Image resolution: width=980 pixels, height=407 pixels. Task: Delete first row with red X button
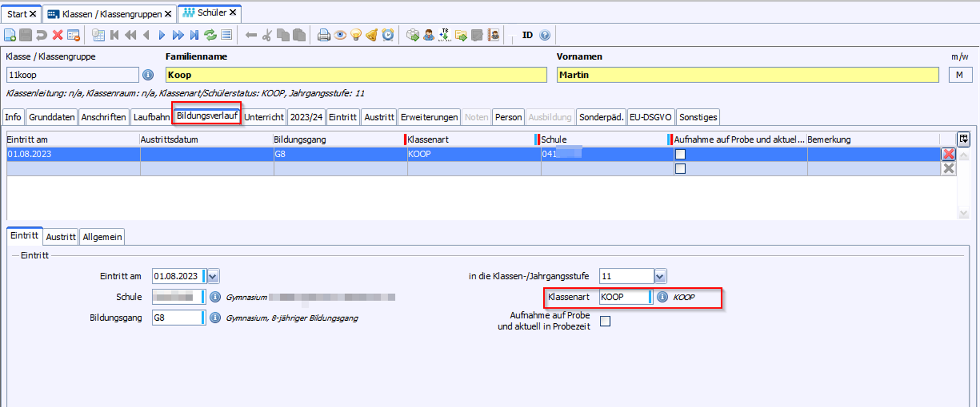949,154
